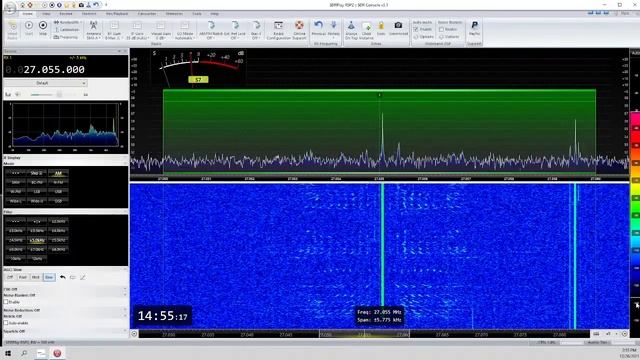This screenshot has height=360, width=640.
Task: Set AGC to Off
Action: 10,277
